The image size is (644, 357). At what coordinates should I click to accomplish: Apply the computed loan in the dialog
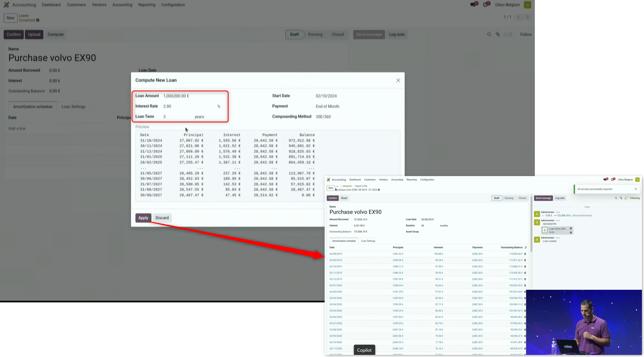[x=143, y=218]
